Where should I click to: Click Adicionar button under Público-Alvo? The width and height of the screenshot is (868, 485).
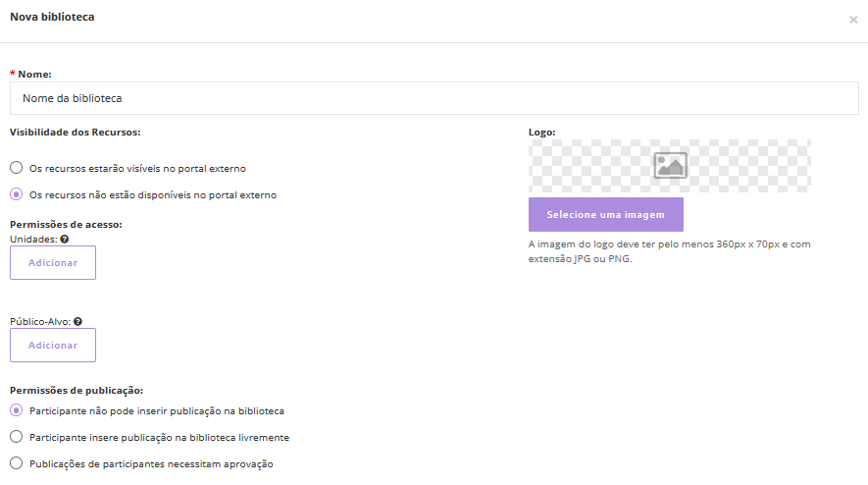[x=53, y=346]
